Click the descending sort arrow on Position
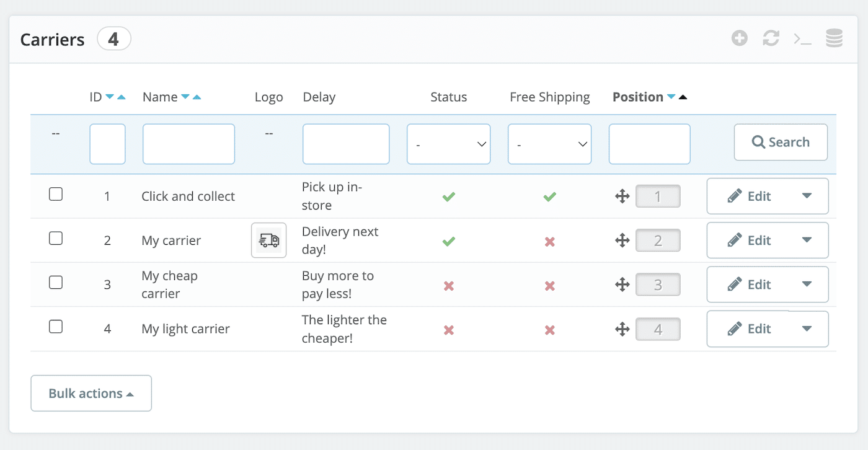Screen dimensions: 868x450 click(671, 96)
